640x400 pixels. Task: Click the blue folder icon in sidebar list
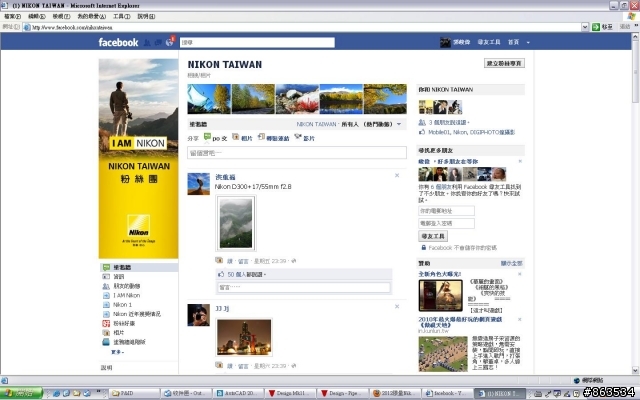[106, 342]
